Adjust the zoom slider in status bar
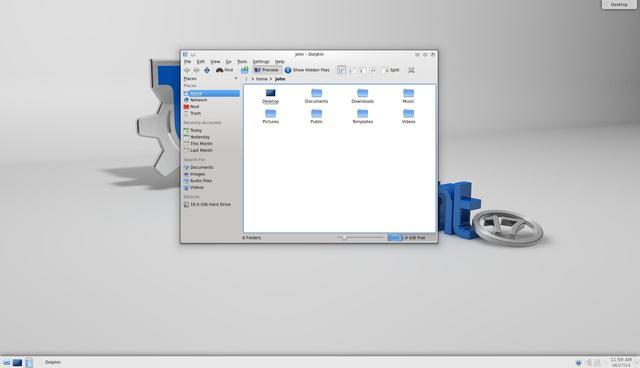 [x=345, y=237]
